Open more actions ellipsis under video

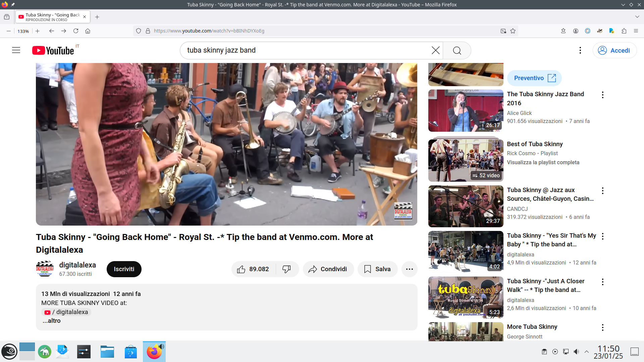coord(409,269)
